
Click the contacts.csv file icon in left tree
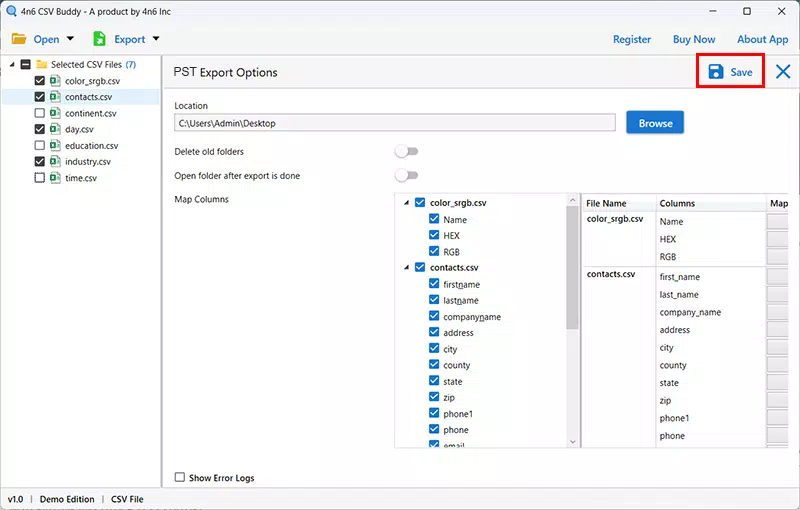click(x=55, y=96)
